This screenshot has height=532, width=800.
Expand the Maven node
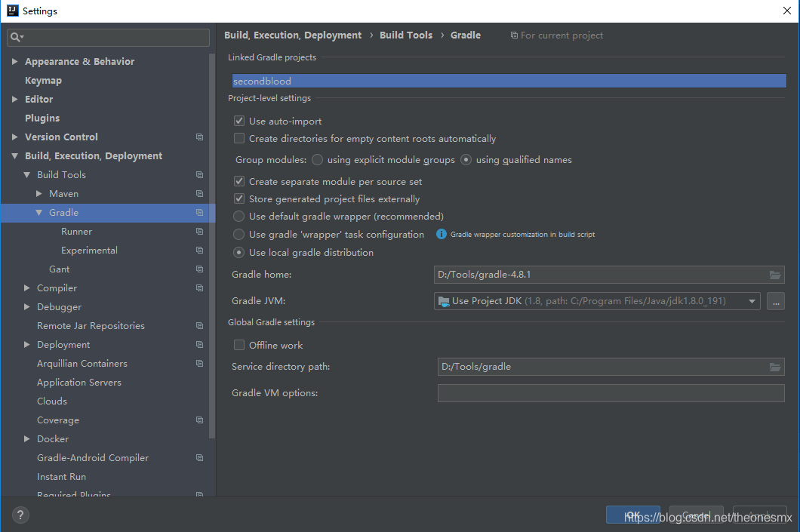pos(39,194)
